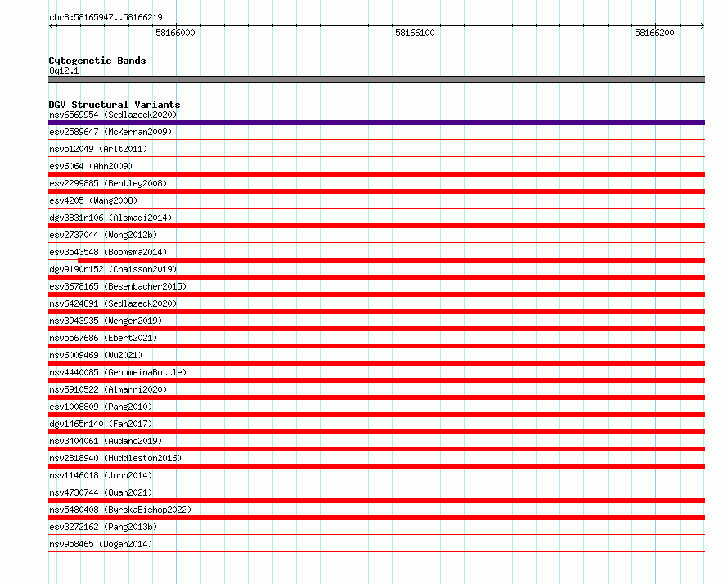Select variant nsv6424891 (Sedlazeck2020)
Image resolution: width=728 pixels, height=584 pixels.
click(113, 303)
